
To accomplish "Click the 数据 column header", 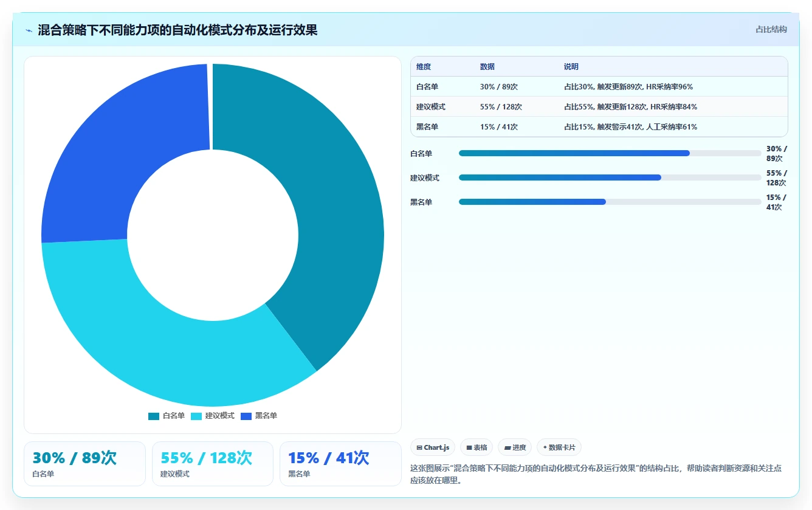I will point(487,67).
